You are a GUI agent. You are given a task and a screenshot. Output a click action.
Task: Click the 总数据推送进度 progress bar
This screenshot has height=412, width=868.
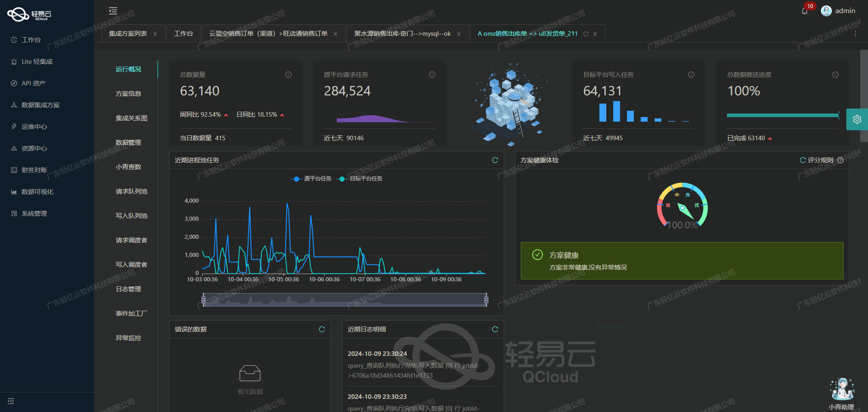click(783, 115)
